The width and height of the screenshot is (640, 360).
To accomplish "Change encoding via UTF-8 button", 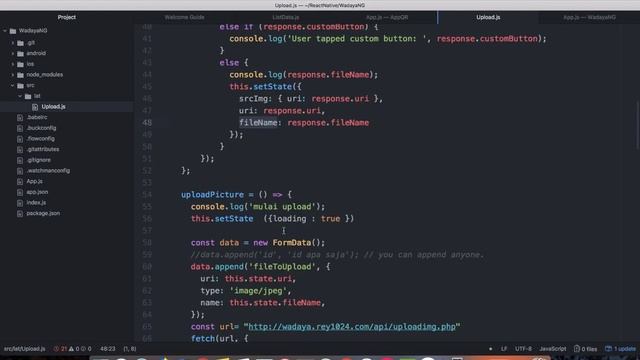I will click(x=523, y=349).
